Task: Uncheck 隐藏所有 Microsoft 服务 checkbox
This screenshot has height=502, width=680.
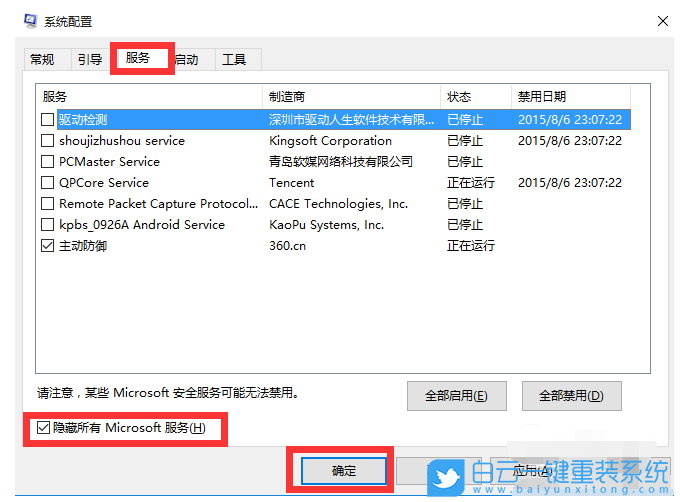Action: (x=43, y=428)
